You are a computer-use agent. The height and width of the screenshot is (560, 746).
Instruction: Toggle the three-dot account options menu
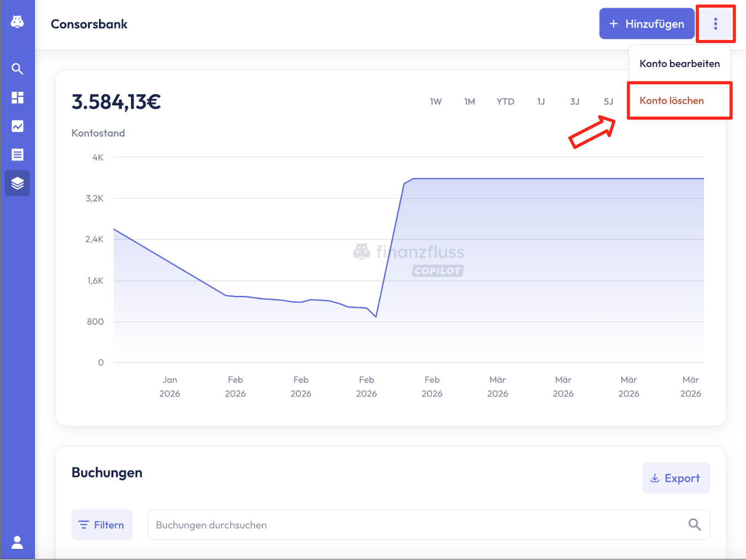(x=716, y=24)
